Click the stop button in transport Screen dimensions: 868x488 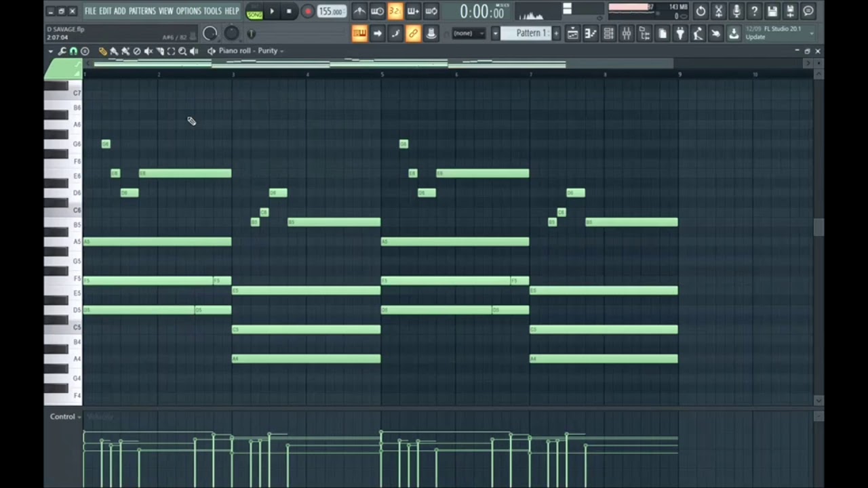tap(289, 12)
